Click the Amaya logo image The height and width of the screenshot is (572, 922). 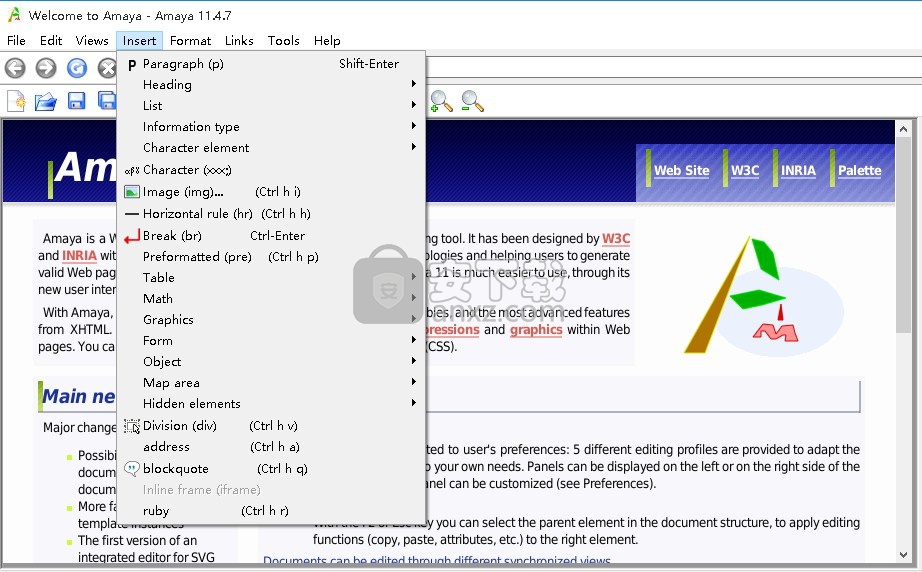763,296
